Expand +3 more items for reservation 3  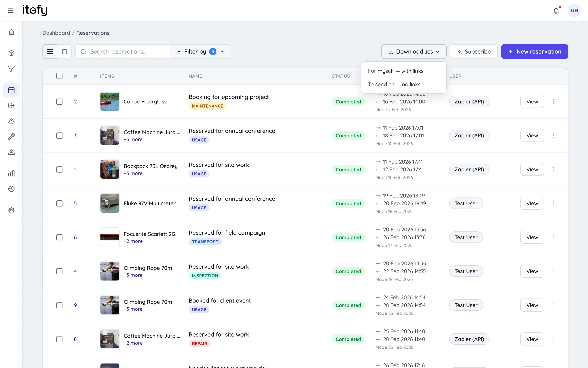pyautogui.click(x=133, y=139)
